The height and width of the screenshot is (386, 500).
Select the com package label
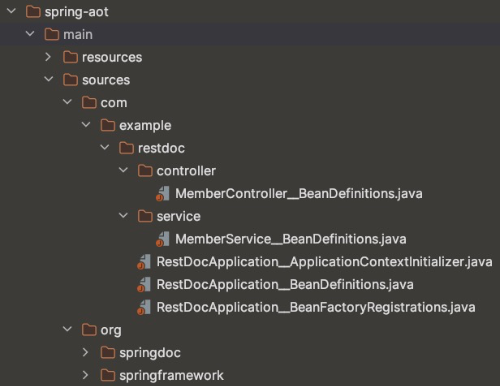click(x=114, y=103)
